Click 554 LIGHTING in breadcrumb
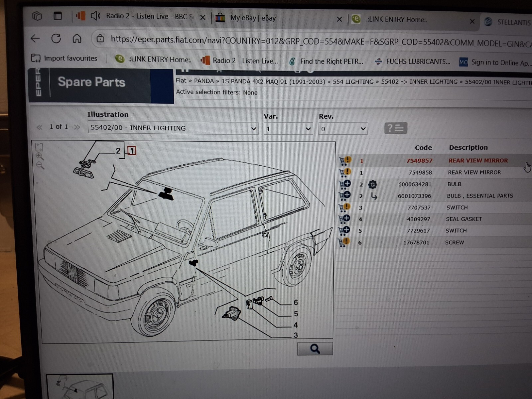The image size is (532, 399). (353, 82)
